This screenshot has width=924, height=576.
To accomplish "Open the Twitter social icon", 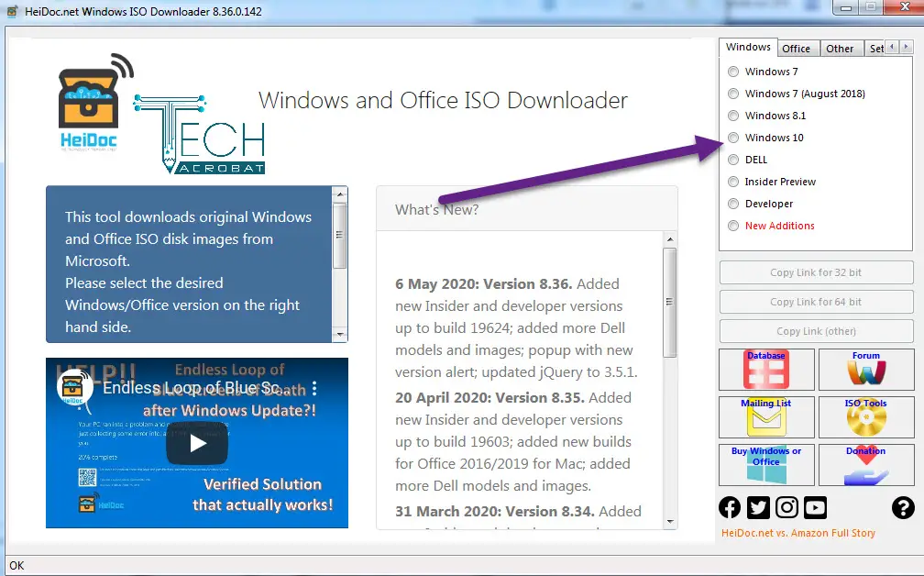I will tap(758, 507).
